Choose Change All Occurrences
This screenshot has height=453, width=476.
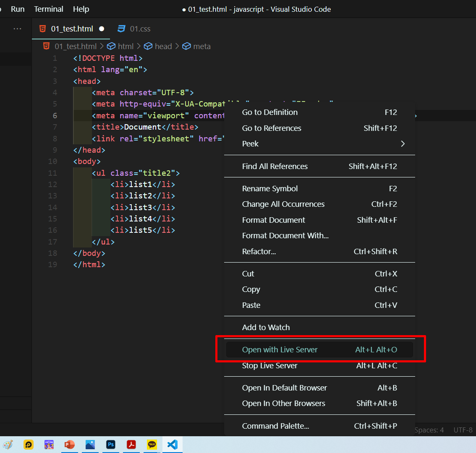tap(319, 204)
